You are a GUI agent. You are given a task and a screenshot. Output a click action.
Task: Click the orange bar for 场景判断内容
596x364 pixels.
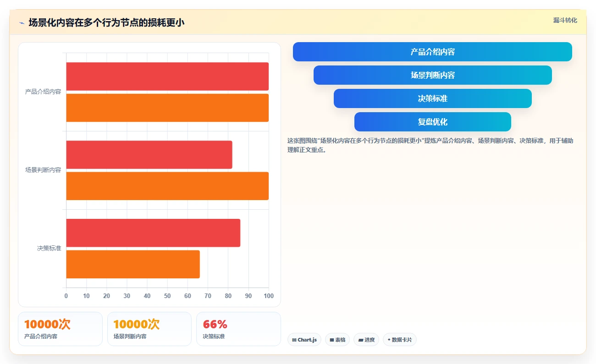tap(167, 186)
